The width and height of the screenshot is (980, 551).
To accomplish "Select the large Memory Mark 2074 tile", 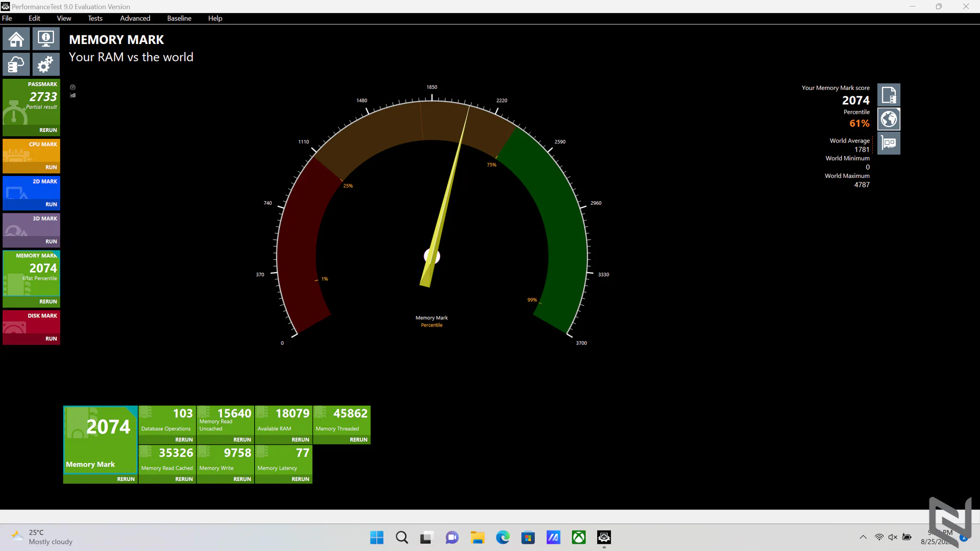I will tap(100, 440).
